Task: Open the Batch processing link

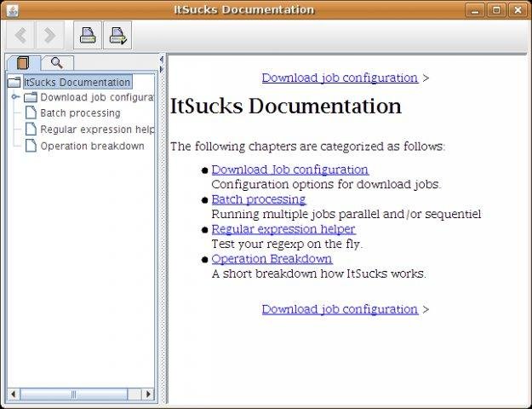Action: [x=259, y=199]
